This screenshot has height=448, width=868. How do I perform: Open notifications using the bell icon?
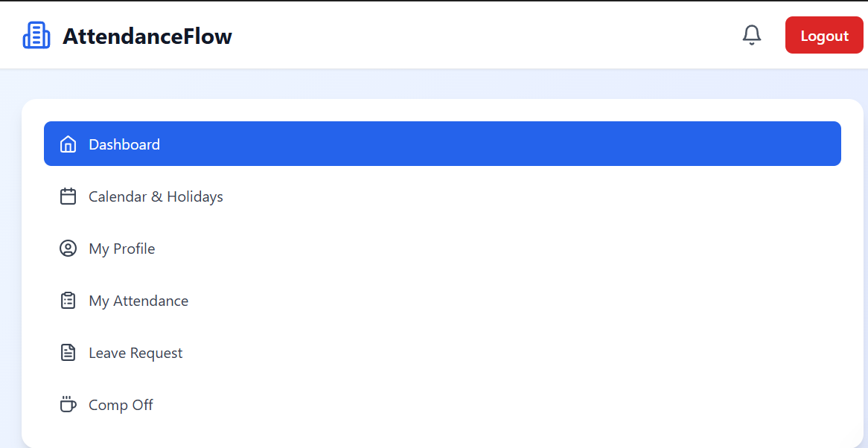coord(751,34)
